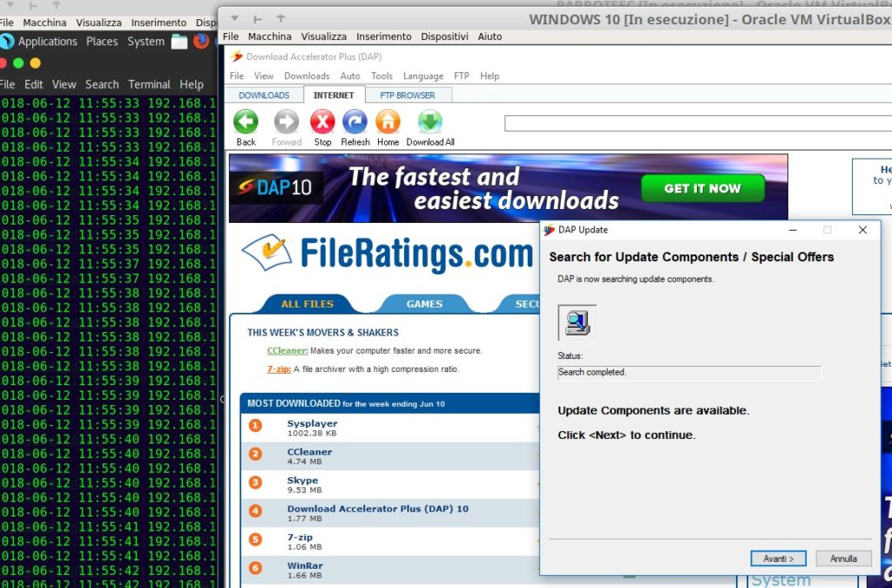Click Annulla button in DAP Update dialog
This screenshot has width=892, height=588.
coord(843,558)
